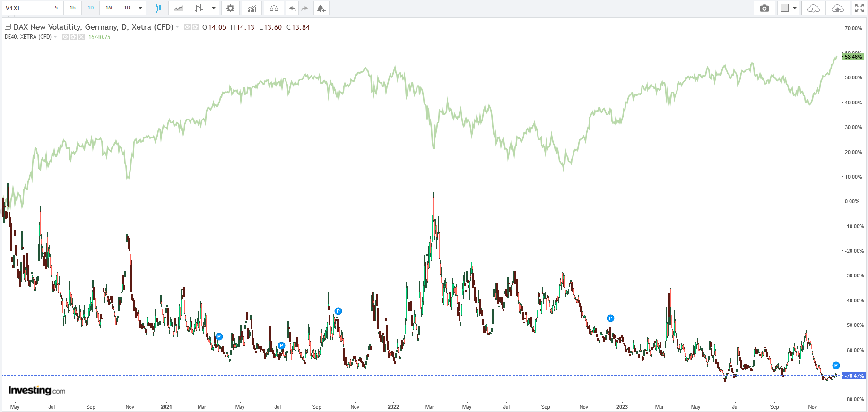Click the low value 13.60
This screenshot has height=412, width=868.
(x=273, y=27)
